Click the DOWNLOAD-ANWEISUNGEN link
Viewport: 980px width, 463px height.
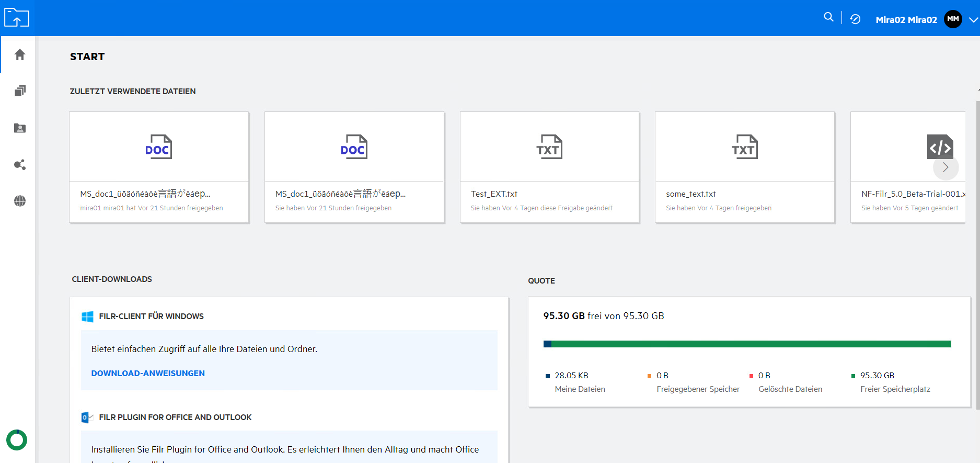tap(148, 373)
